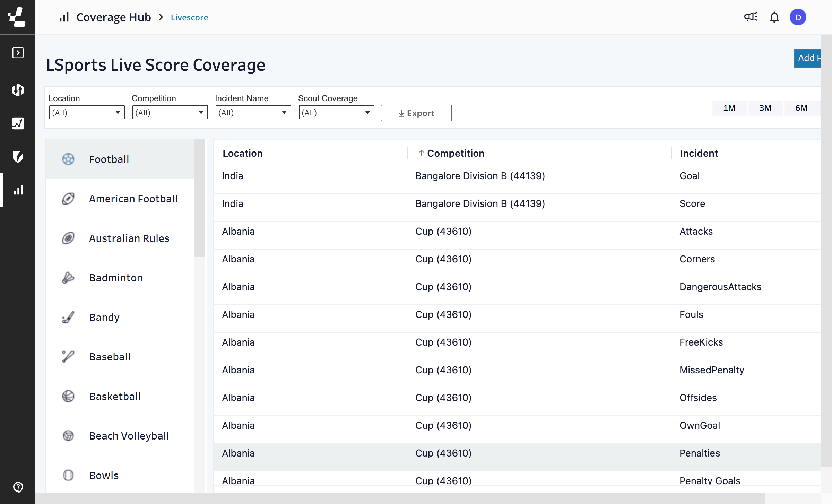The width and height of the screenshot is (832, 504).
Task: Sort by Competition column header
Action: 455,153
